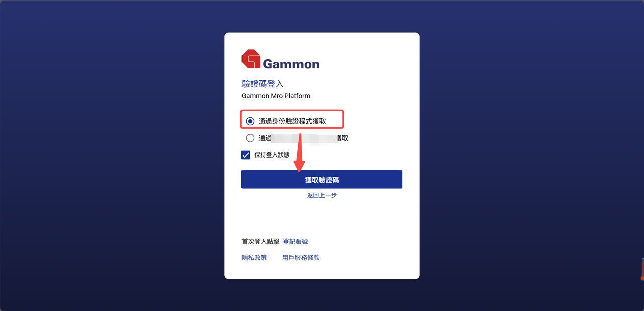Click the Gammon Mro Platform subtitle
The width and height of the screenshot is (644, 311).
tap(276, 96)
